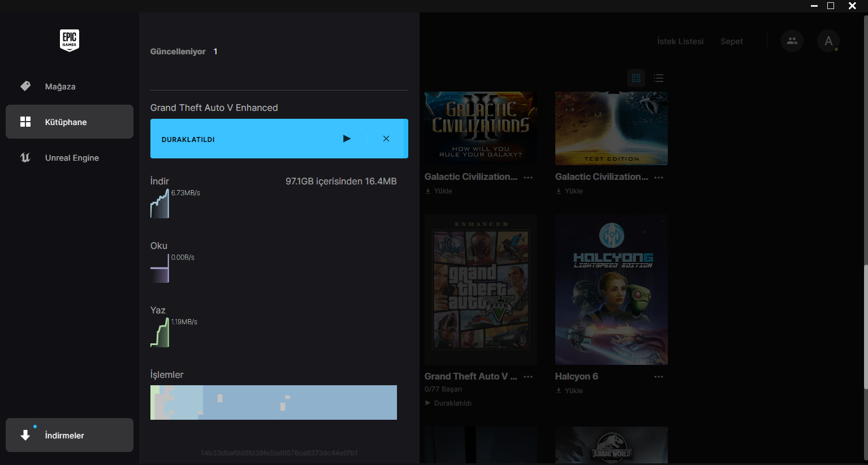Open options menu for Grand Theft Auto V
The image size is (868, 465).
pyautogui.click(x=528, y=377)
